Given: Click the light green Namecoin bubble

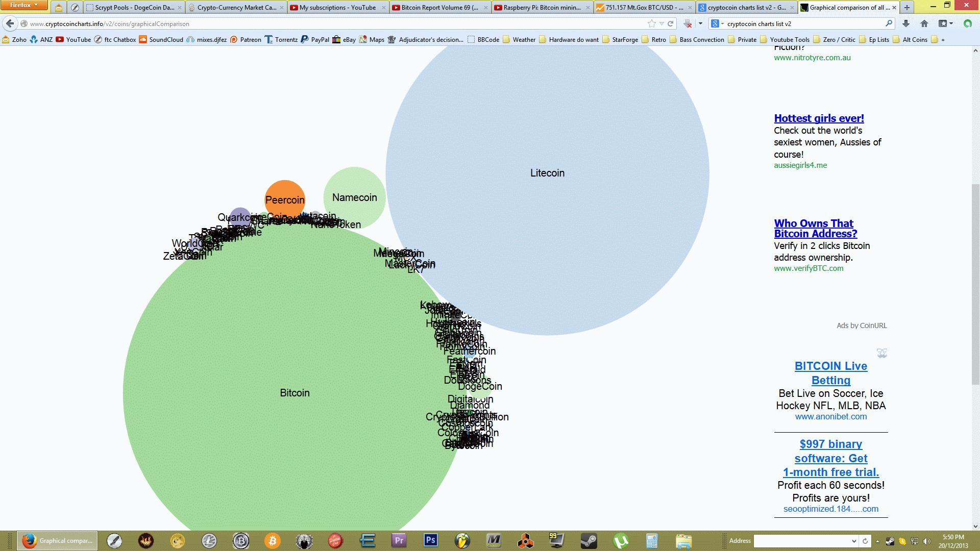Looking at the screenshot, I should click(x=354, y=197).
